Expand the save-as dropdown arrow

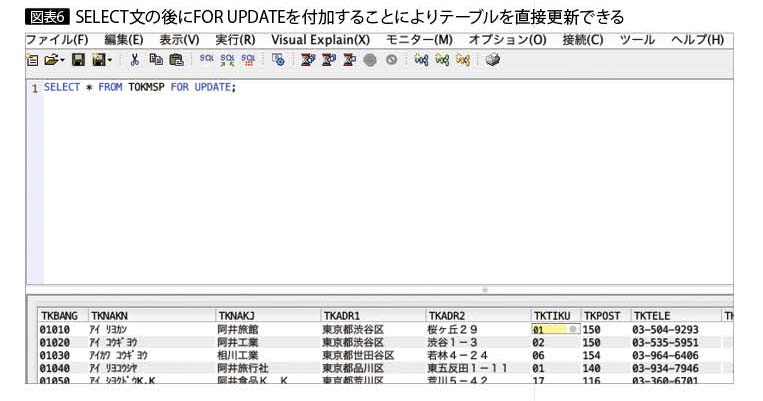[109, 61]
